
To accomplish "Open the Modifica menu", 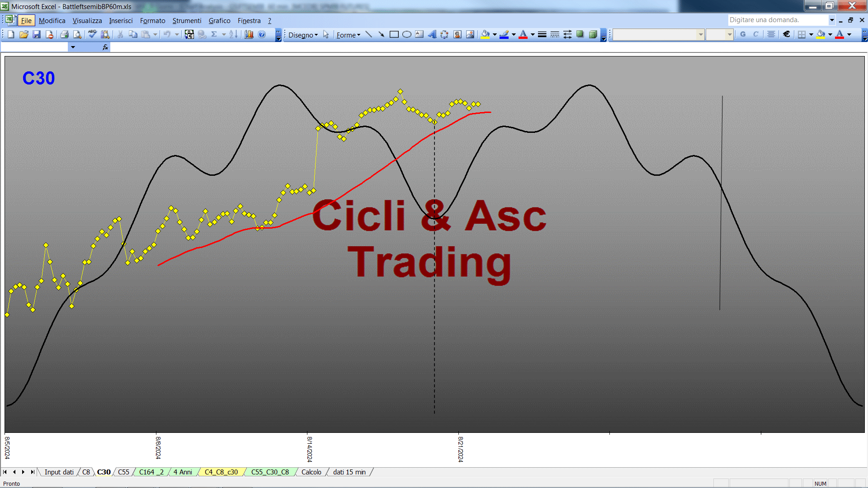I will click(x=52, y=20).
